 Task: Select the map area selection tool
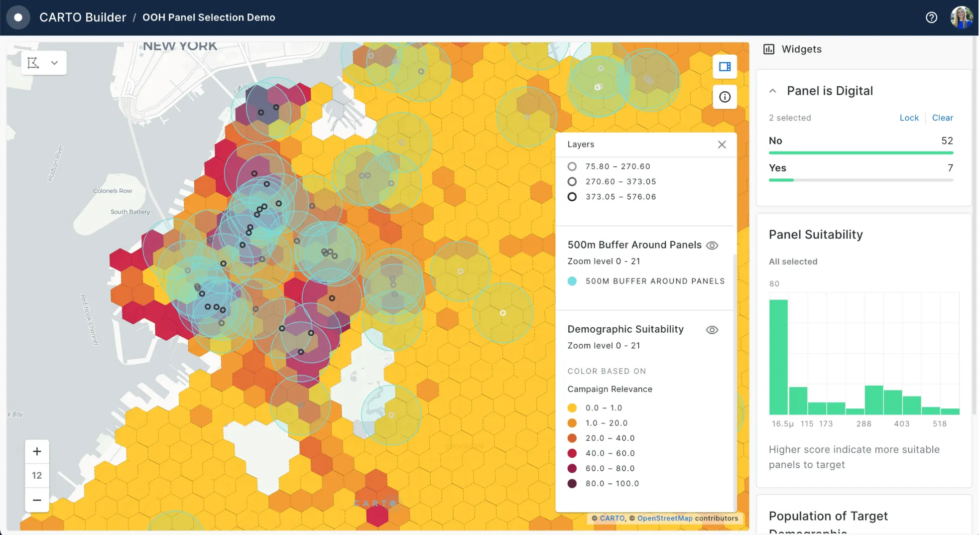(x=33, y=63)
